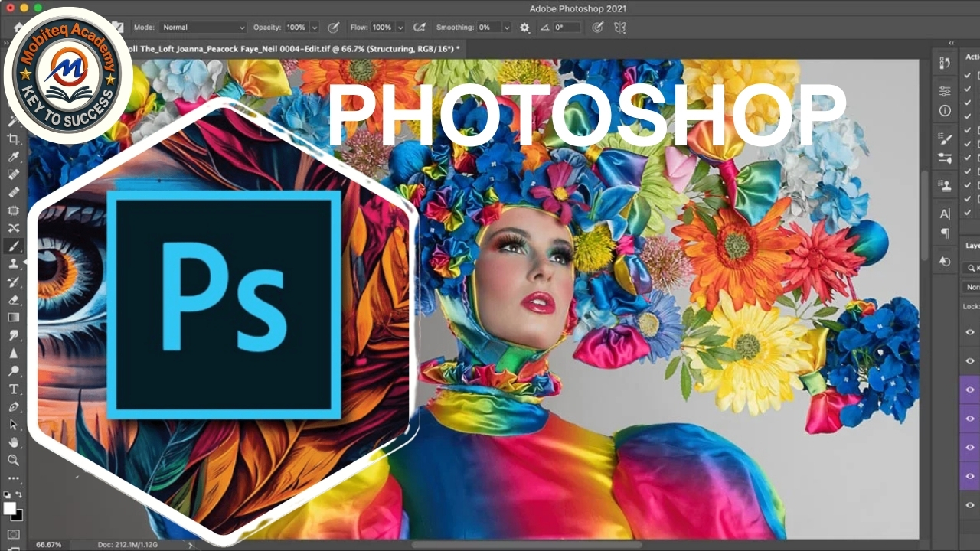
Task: Open the Layers panel tab
Action: click(972, 246)
